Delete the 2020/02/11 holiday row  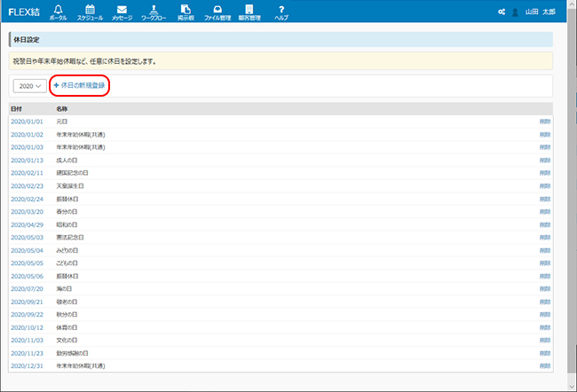pos(545,173)
